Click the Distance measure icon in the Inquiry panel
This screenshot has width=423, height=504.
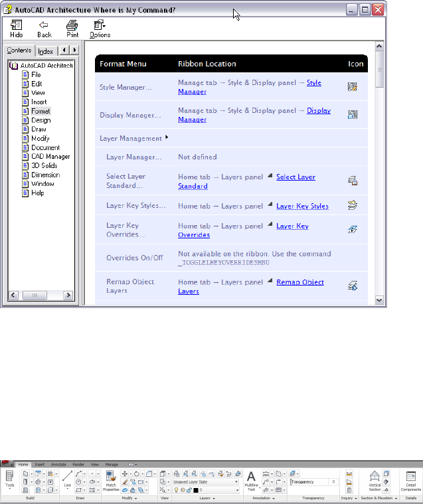pos(349,473)
